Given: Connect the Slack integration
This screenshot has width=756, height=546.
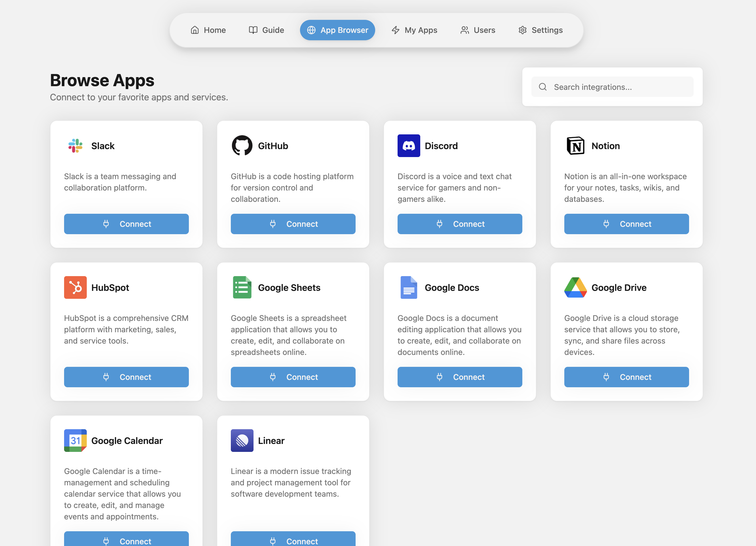Looking at the screenshot, I should [x=126, y=224].
